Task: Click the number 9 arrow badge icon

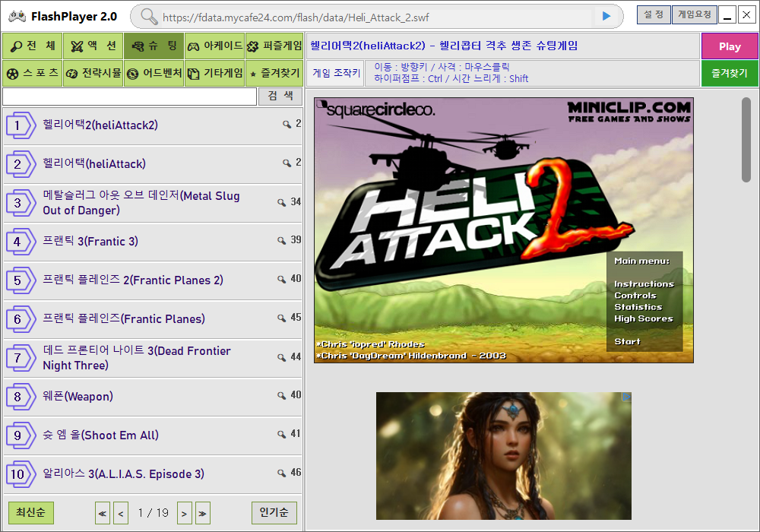Action: (x=21, y=435)
